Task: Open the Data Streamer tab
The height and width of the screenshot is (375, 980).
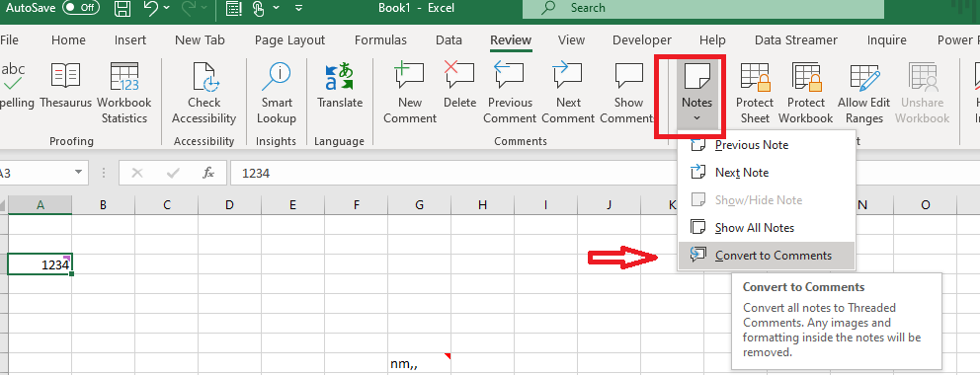Action: pyautogui.click(x=795, y=39)
